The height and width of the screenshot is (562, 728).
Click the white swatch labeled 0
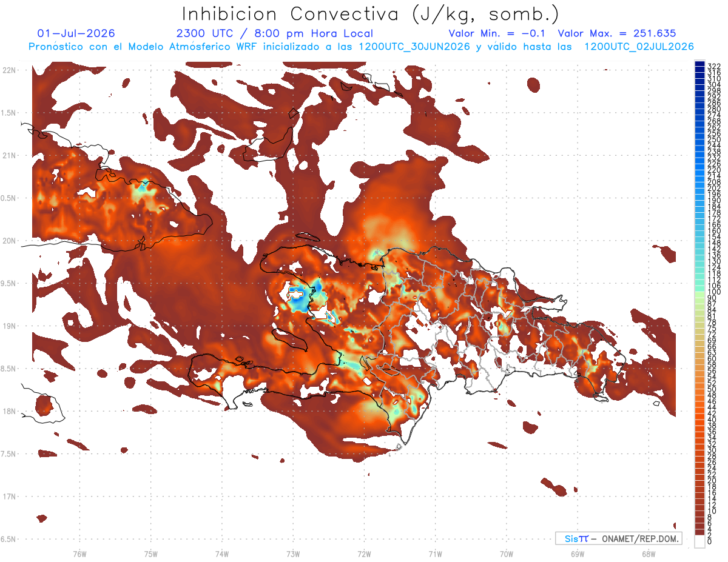pos(700,541)
